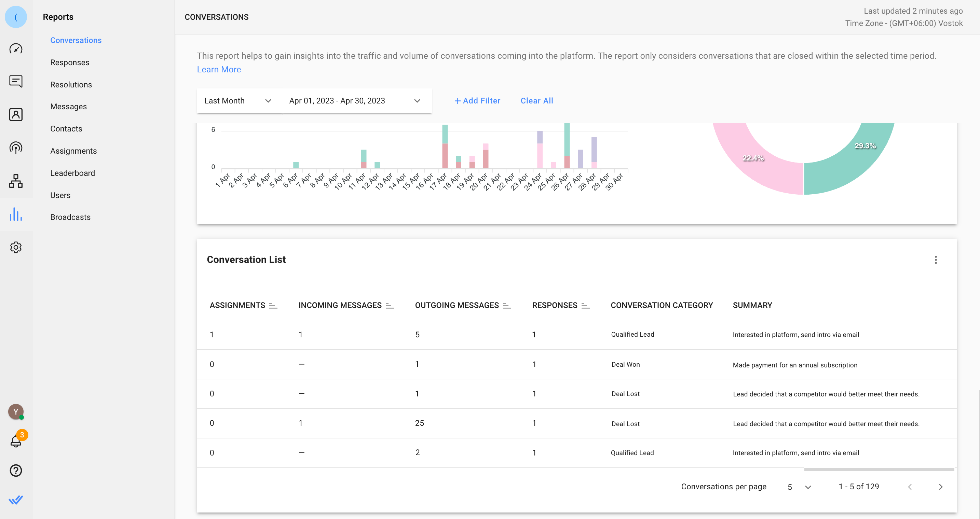980x519 pixels.
Task: Open the settings gear icon
Action: [16, 248]
